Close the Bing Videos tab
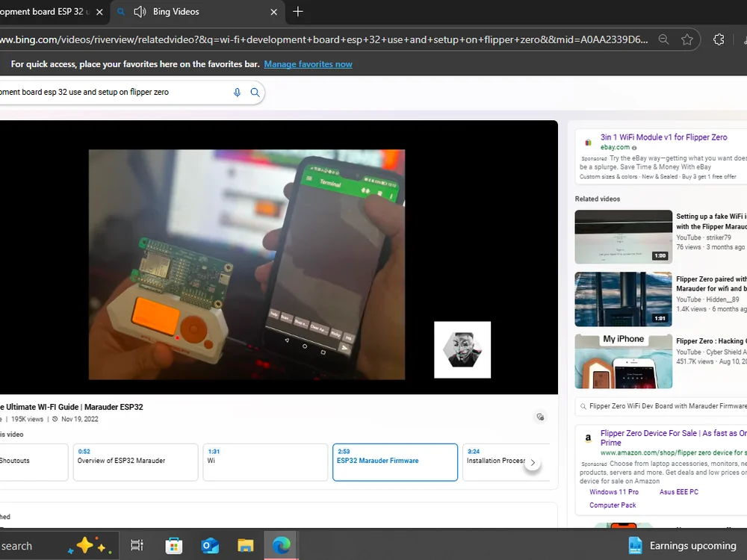Image resolution: width=747 pixels, height=560 pixels. (273, 12)
